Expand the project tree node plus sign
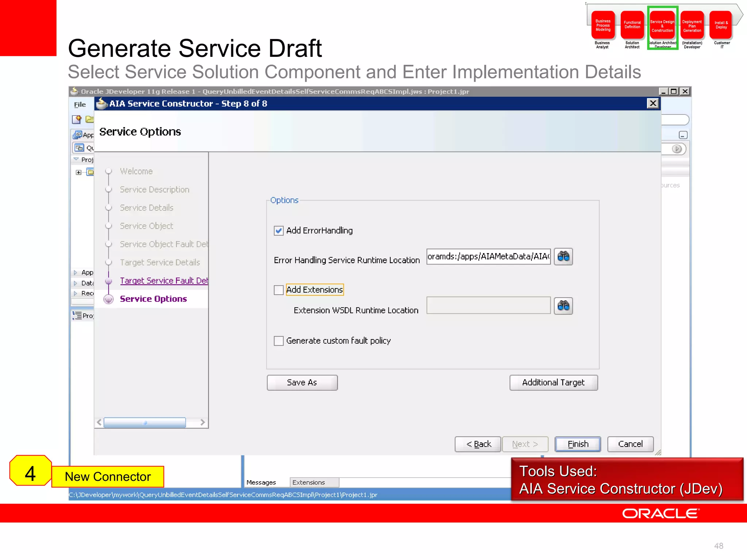This screenshot has height=560, width=747. 78,172
